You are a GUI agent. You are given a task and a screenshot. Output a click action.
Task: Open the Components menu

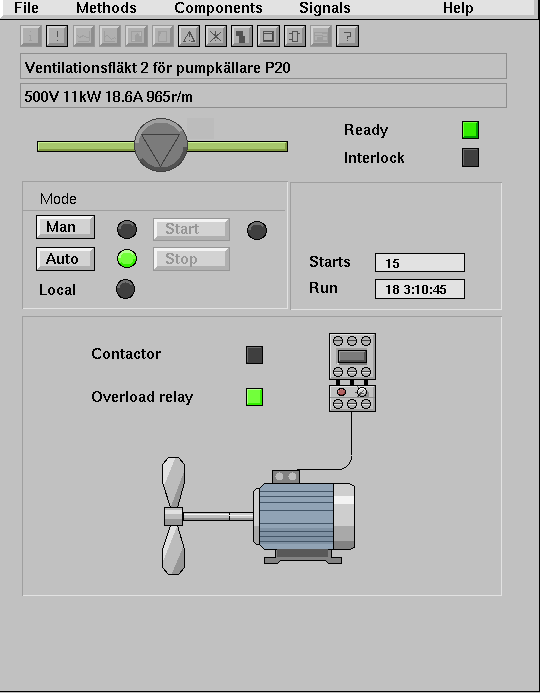tap(218, 8)
